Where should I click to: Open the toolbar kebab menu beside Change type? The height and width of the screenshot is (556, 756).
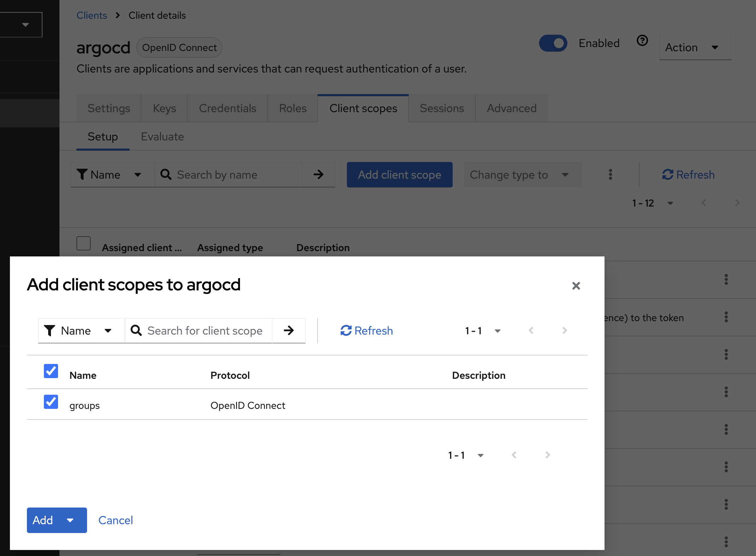point(611,174)
